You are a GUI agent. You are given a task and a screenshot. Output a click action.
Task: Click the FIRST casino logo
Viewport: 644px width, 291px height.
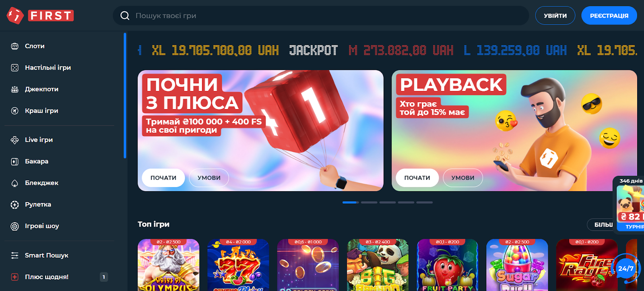pyautogui.click(x=40, y=16)
